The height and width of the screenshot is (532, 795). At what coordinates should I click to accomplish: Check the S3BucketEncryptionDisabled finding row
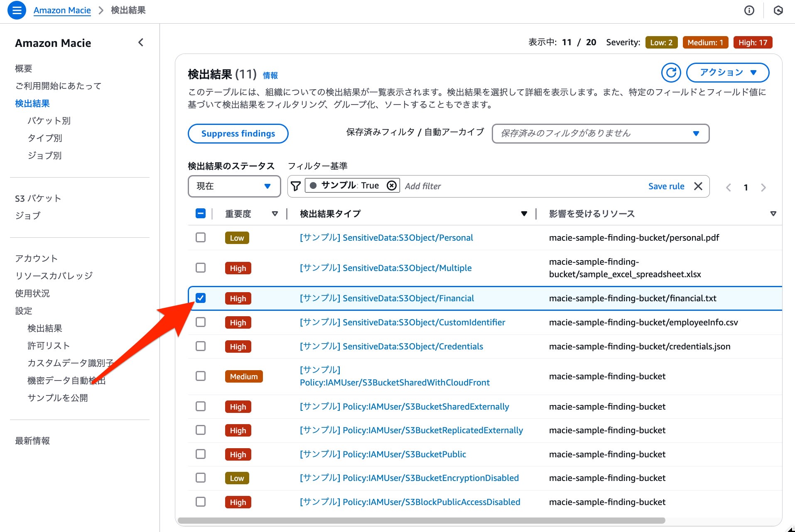201,478
